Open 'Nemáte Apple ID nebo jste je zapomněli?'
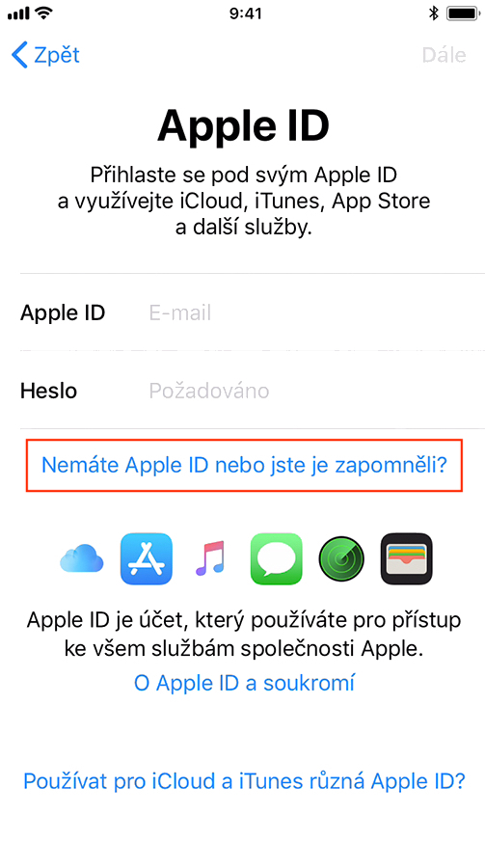485x868 pixels. point(244,465)
